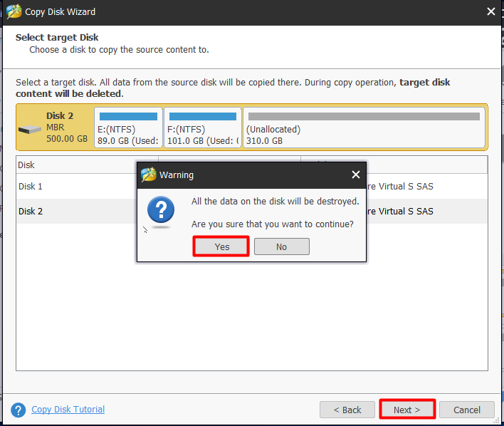Go Back to previous wizard step
The height and width of the screenshot is (426, 504).
coord(347,410)
